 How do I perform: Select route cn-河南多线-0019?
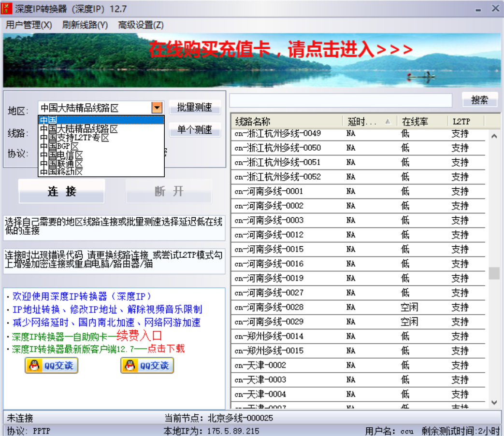pyautogui.click(x=358, y=278)
